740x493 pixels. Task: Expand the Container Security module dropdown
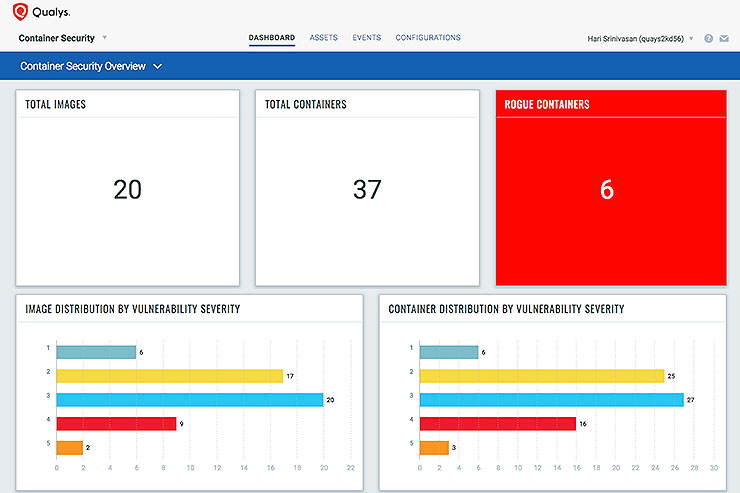(104, 38)
